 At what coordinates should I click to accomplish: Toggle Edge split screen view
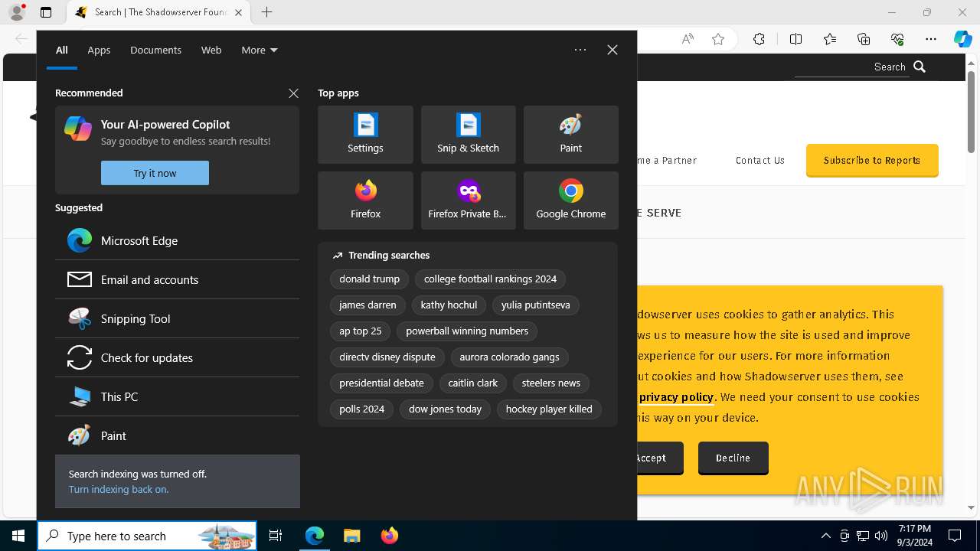point(795,39)
